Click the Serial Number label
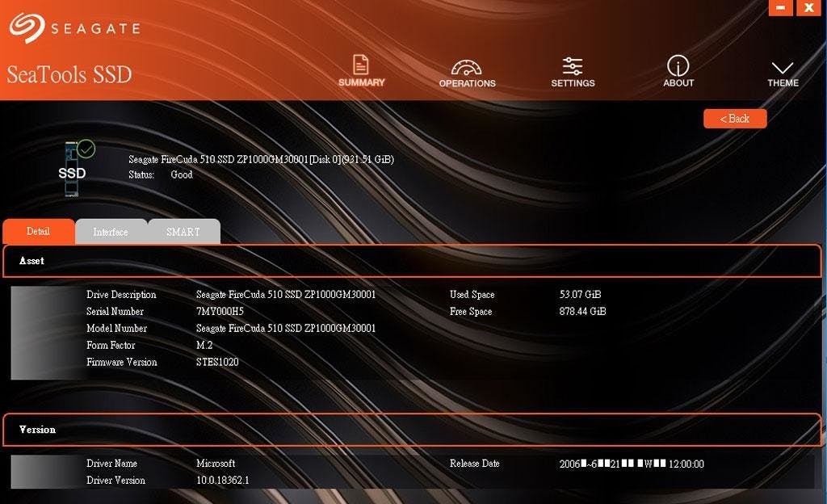Screen dimensions: 827x504 pyautogui.click(x=115, y=312)
